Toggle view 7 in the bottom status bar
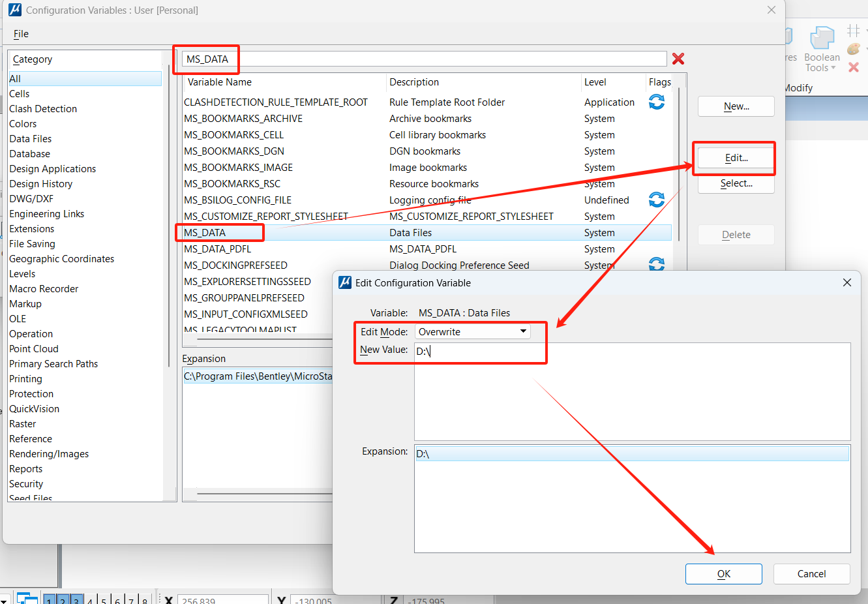Viewport: 868px width, 604px height. 131,599
